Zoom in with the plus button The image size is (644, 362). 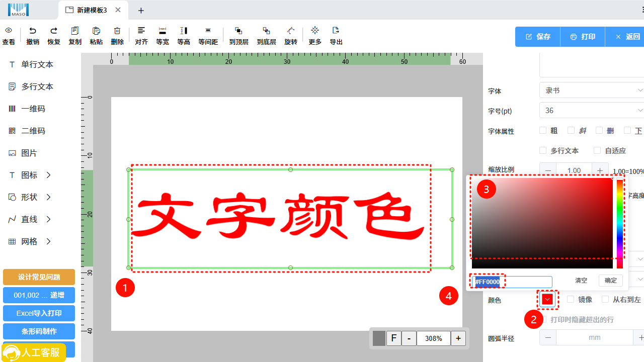pos(458,338)
